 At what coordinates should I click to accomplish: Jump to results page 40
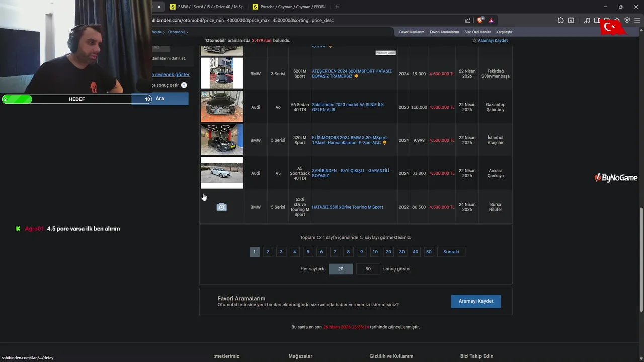pyautogui.click(x=415, y=252)
